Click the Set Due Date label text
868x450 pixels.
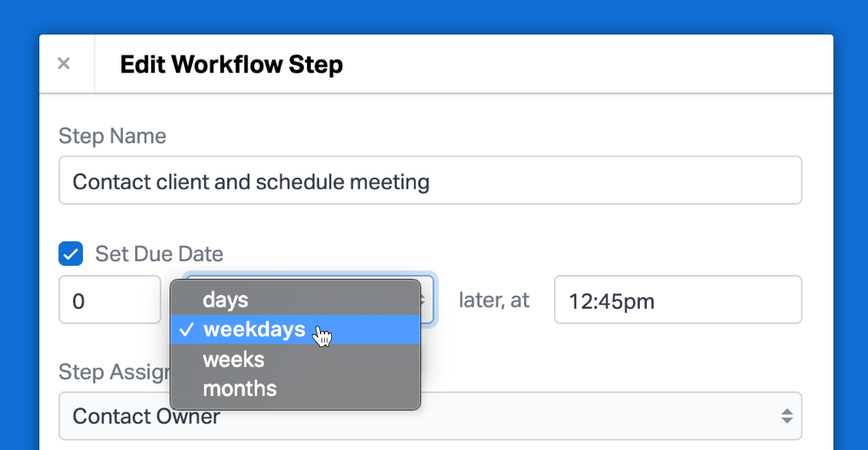pyautogui.click(x=159, y=254)
